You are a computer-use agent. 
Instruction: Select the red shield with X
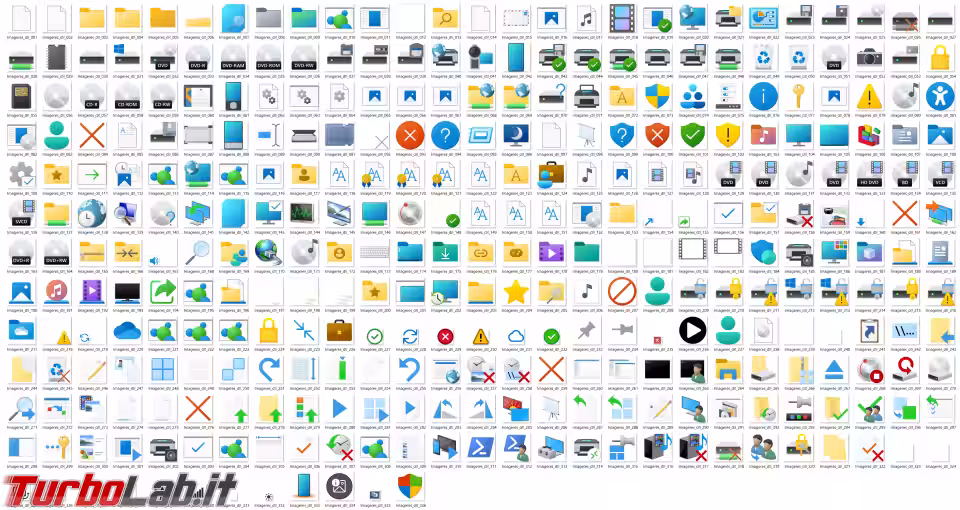click(657, 135)
